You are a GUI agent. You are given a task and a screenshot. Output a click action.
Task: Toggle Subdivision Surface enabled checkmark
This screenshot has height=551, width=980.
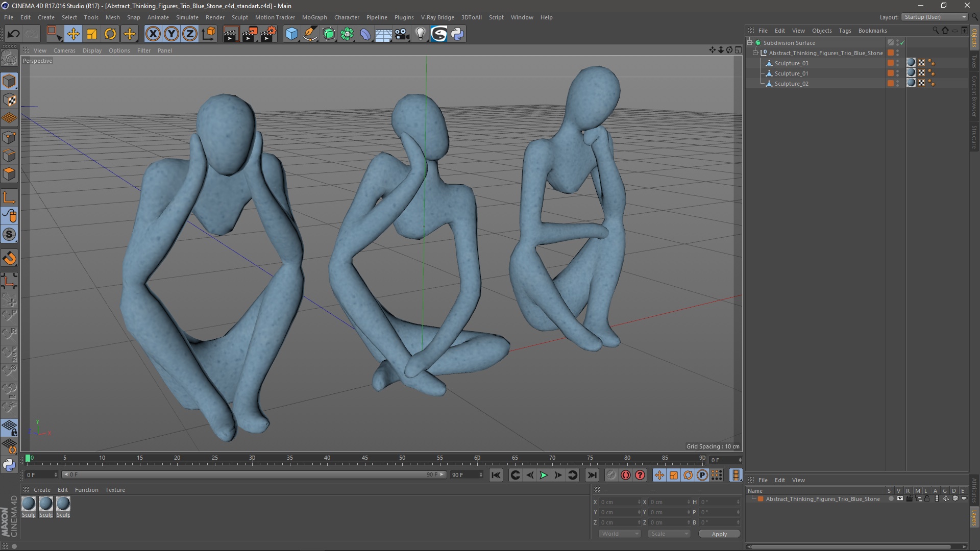(x=902, y=43)
